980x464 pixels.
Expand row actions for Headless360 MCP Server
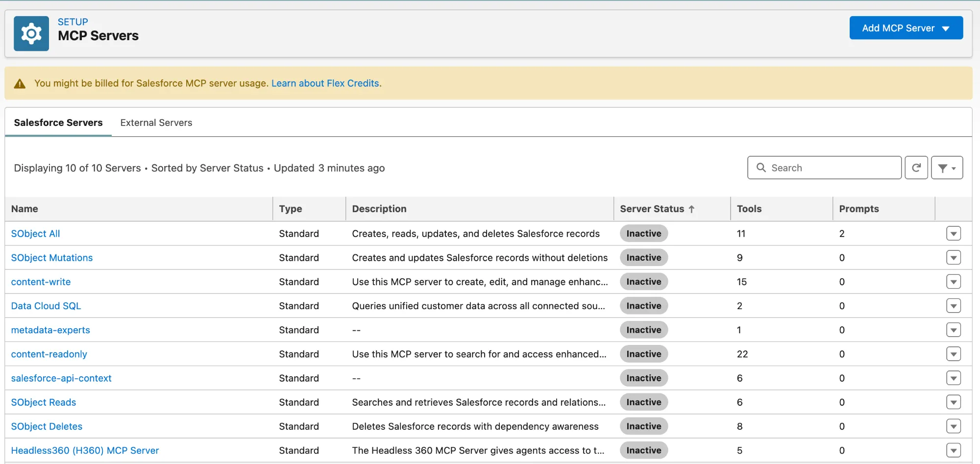(953, 450)
